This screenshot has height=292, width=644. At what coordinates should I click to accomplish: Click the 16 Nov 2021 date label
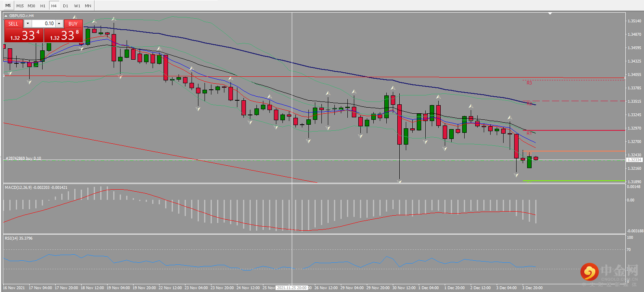(14, 288)
